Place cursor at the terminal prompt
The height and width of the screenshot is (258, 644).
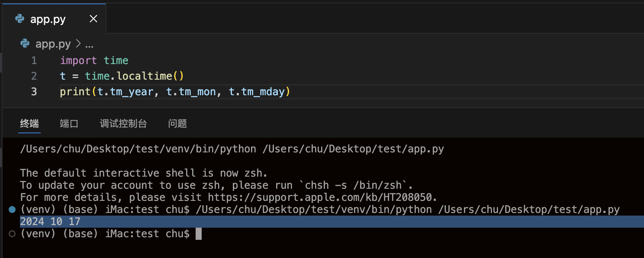200,233
